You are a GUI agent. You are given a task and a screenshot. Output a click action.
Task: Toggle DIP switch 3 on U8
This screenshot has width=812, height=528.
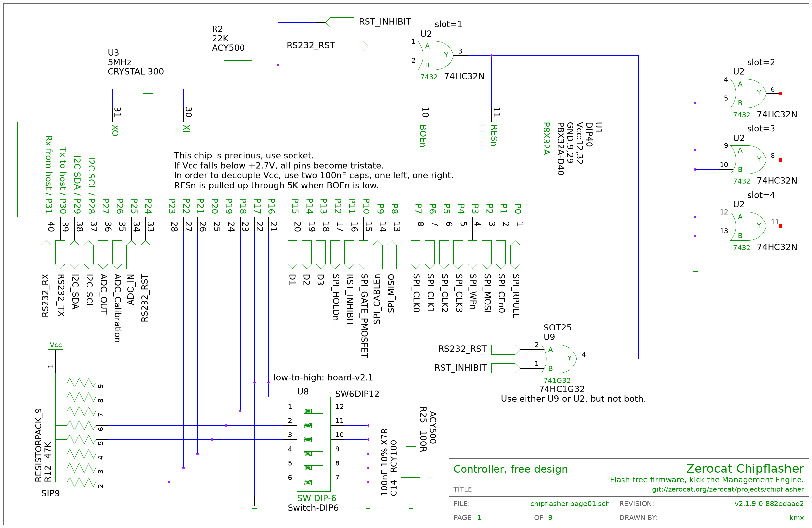click(x=314, y=439)
